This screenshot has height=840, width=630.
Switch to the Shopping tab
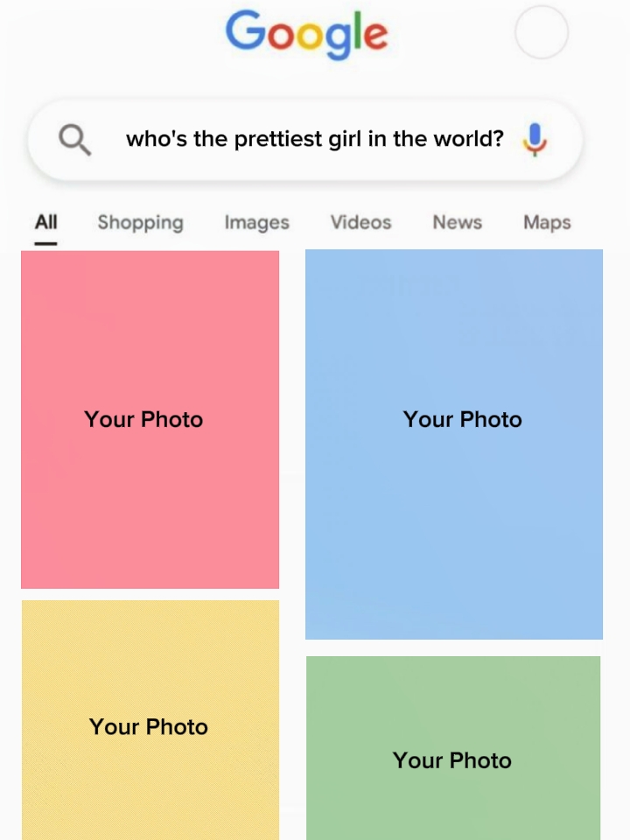(141, 222)
